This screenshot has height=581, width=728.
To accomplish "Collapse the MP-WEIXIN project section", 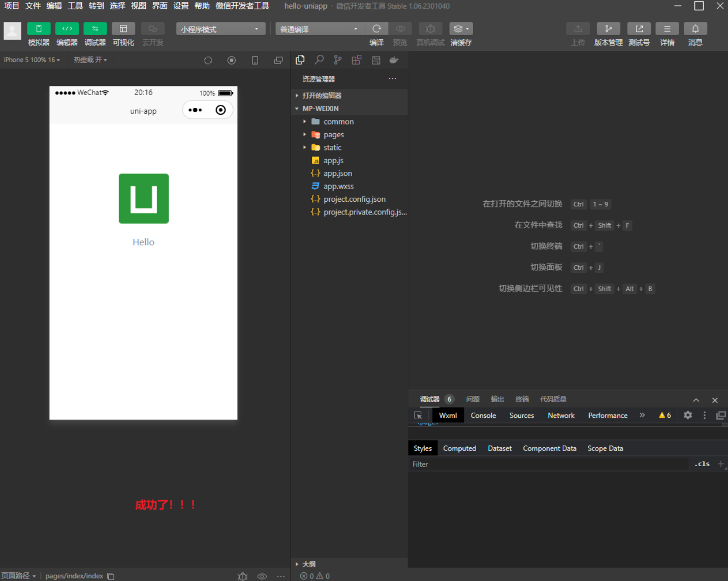I will click(x=350, y=108).
